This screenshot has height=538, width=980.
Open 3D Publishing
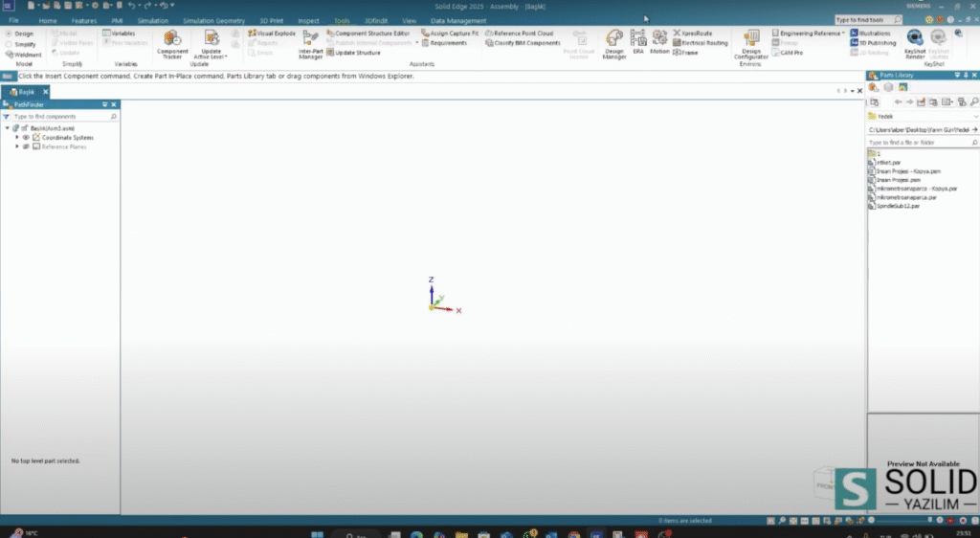tap(873, 43)
